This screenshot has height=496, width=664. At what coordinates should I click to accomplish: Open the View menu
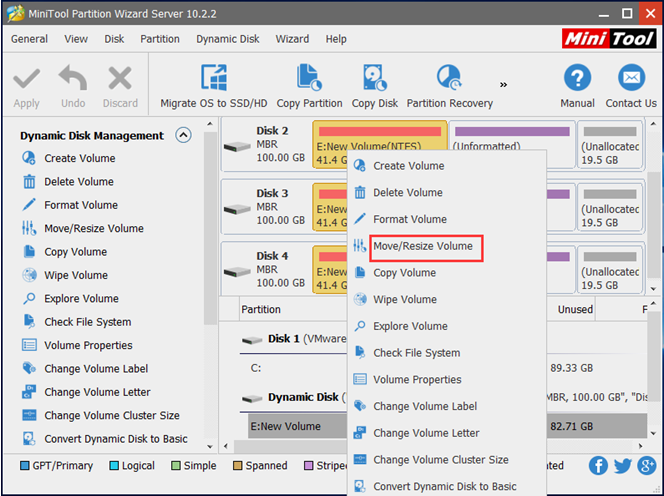(76, 39)
